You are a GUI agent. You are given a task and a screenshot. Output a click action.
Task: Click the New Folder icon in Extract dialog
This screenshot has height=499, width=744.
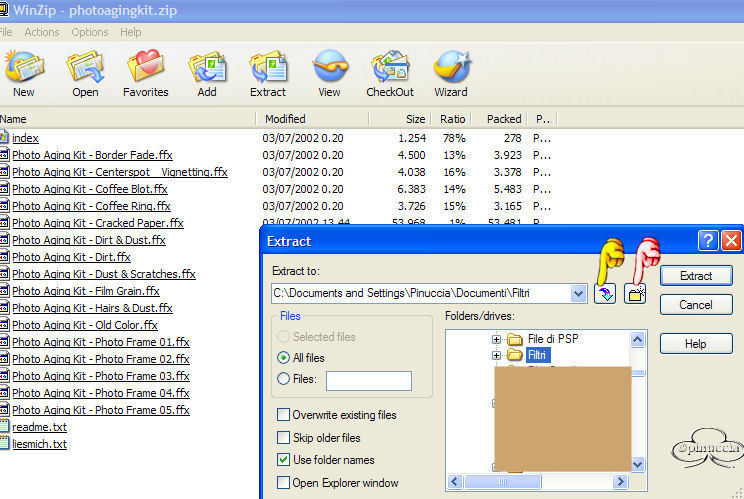coord(635,294)
